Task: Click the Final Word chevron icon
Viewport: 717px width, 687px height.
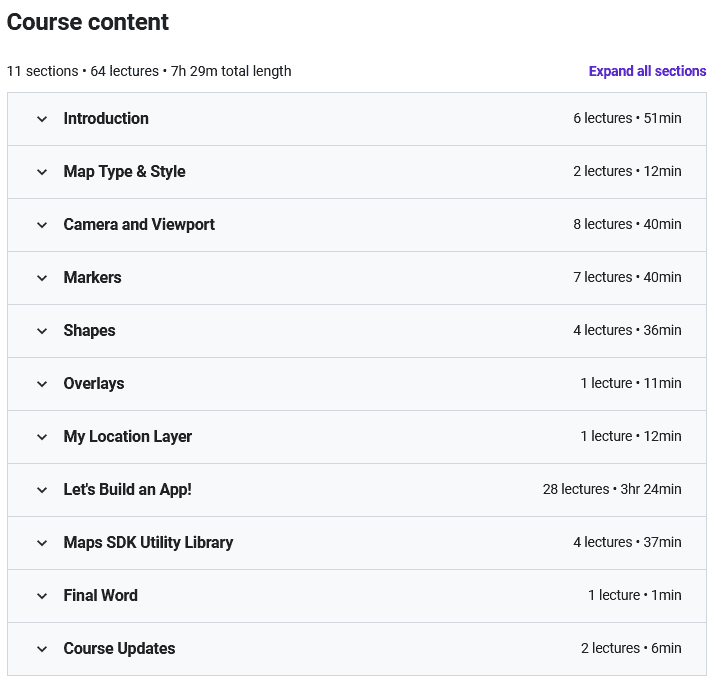Action: (x=42, y=596)
